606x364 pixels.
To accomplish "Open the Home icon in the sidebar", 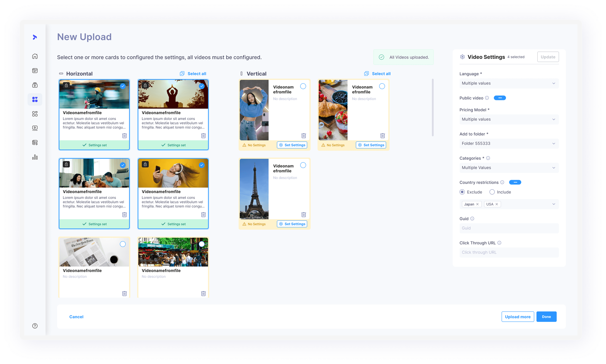I will 35,56.
